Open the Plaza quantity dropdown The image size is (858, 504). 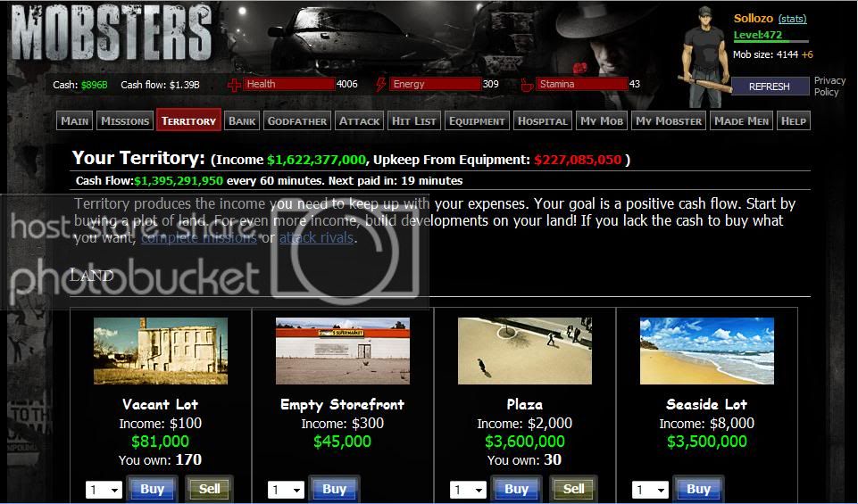(x=468, y=490)
